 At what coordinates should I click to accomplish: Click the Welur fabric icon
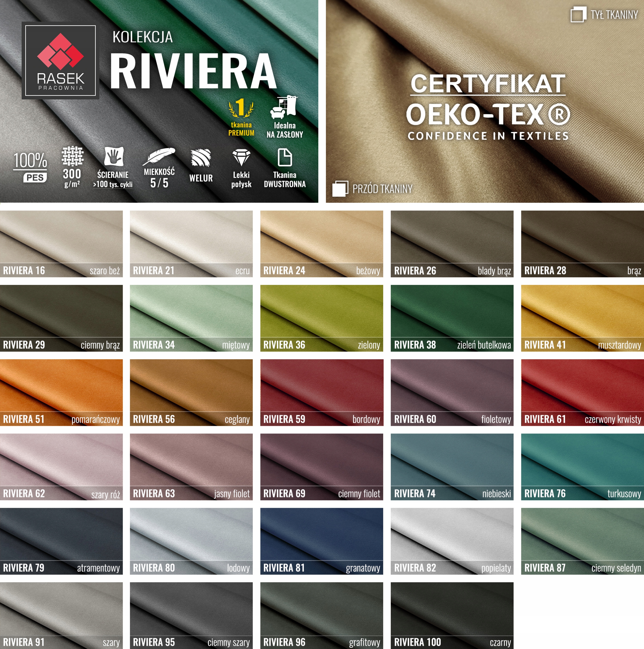click(201, 158)
